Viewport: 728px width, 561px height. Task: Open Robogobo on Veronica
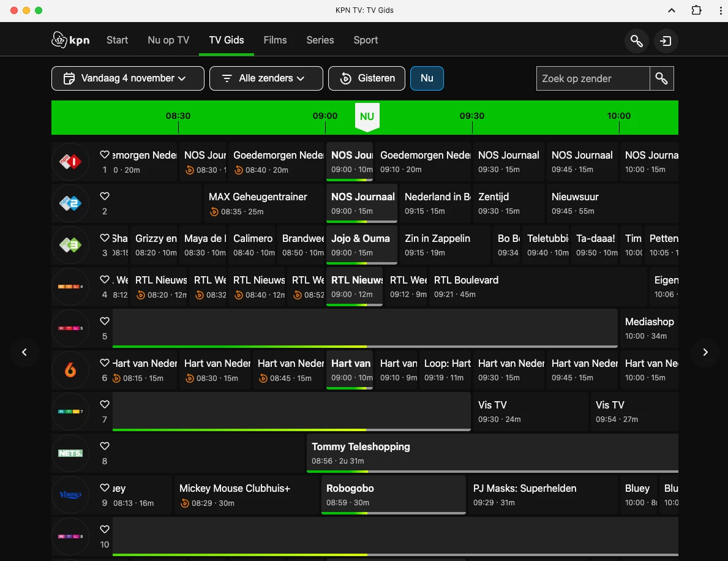coord(393,495)
